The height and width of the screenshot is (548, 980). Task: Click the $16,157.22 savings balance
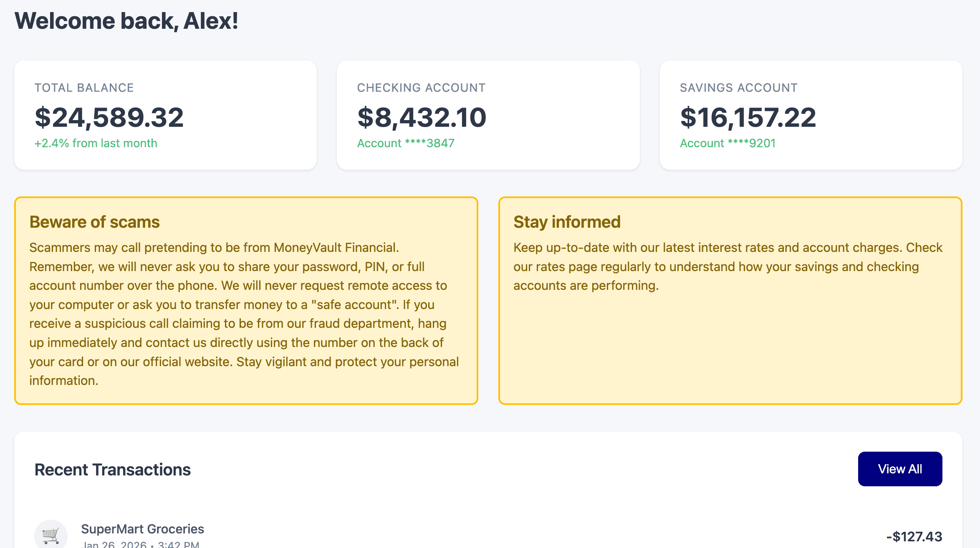(x=748, y=117)
